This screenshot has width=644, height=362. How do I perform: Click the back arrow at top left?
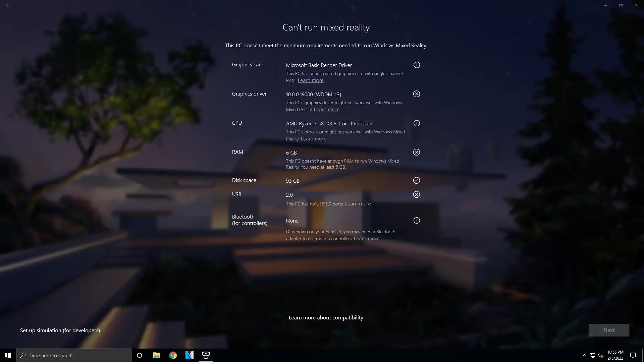pyautogui.click(x=8, y=5)
